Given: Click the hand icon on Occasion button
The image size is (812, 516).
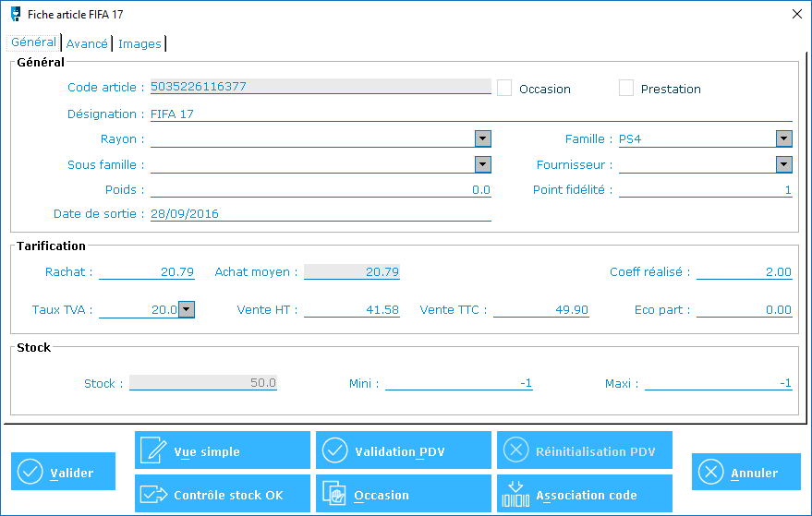Looking at the screenshot, I should (334, 493).
